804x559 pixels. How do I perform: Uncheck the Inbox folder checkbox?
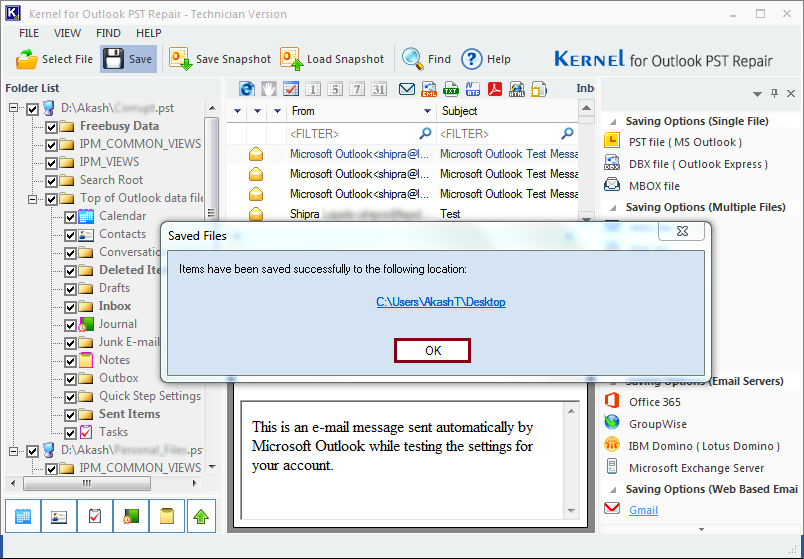(71, 307)
